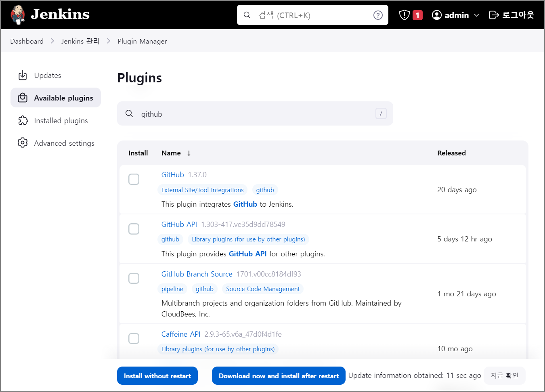Screen dimensions: 545x392
Task: Click the Released column header
Action: pos(451,153)
